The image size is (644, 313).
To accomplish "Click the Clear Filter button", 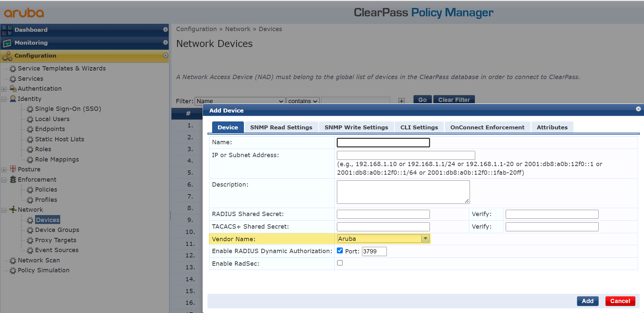I will (x=454, y=100).
